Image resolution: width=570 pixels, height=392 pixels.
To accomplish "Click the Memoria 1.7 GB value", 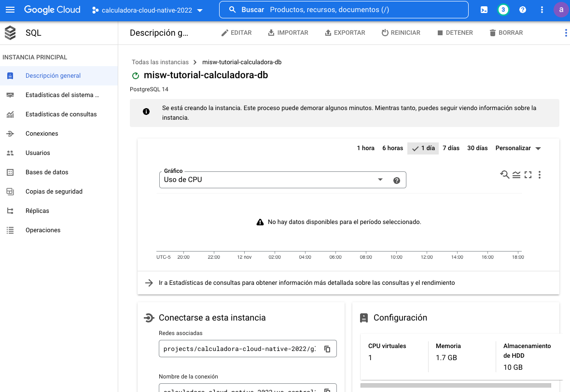I will [x=446, y=358].
